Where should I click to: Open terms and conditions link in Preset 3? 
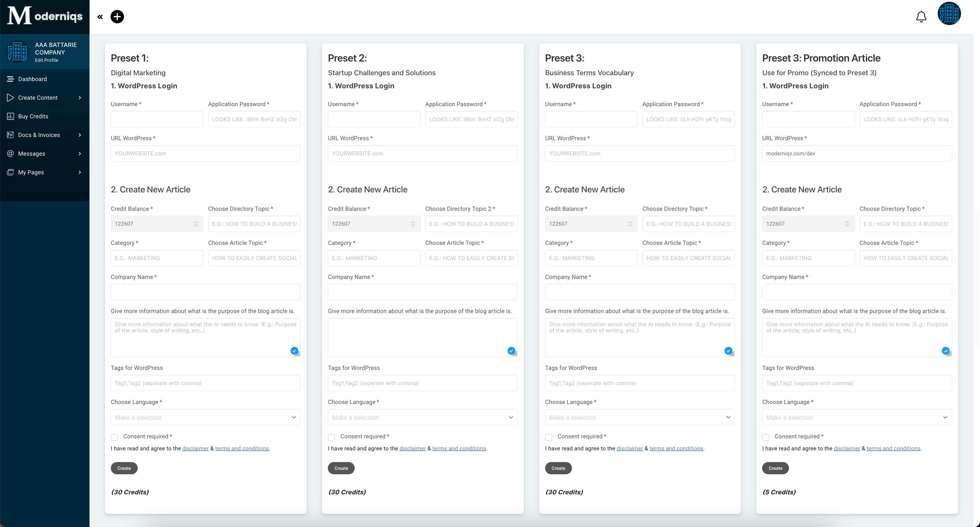(676, 448)
